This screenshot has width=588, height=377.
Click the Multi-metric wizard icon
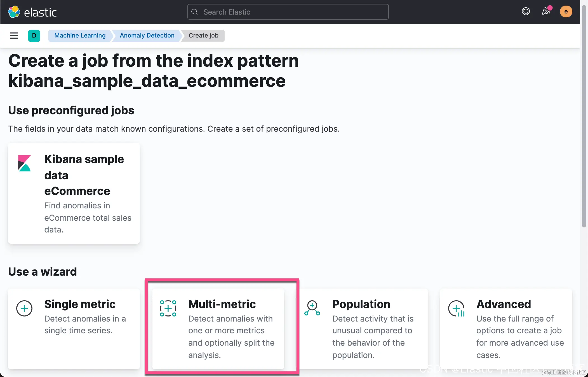(x=168, y=308)
